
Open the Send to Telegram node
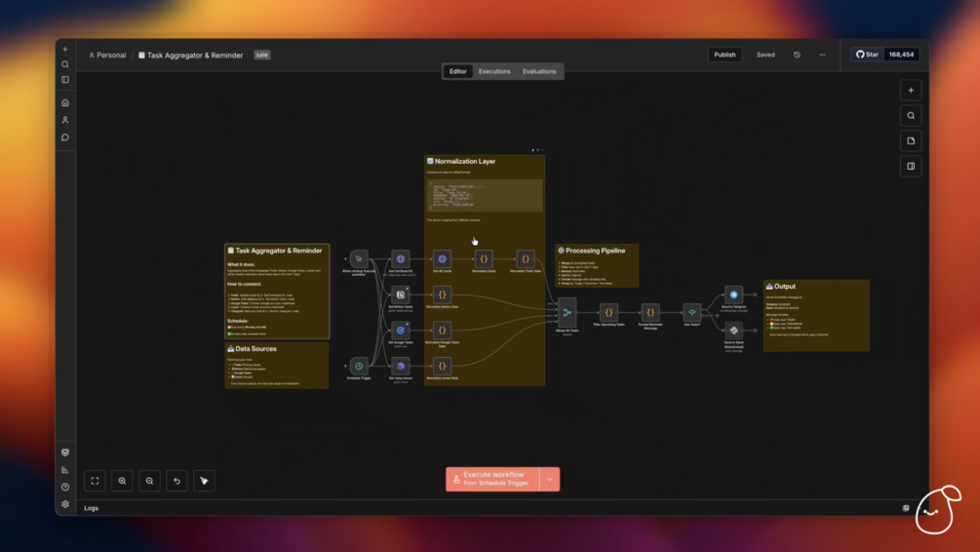click(733, 295)
